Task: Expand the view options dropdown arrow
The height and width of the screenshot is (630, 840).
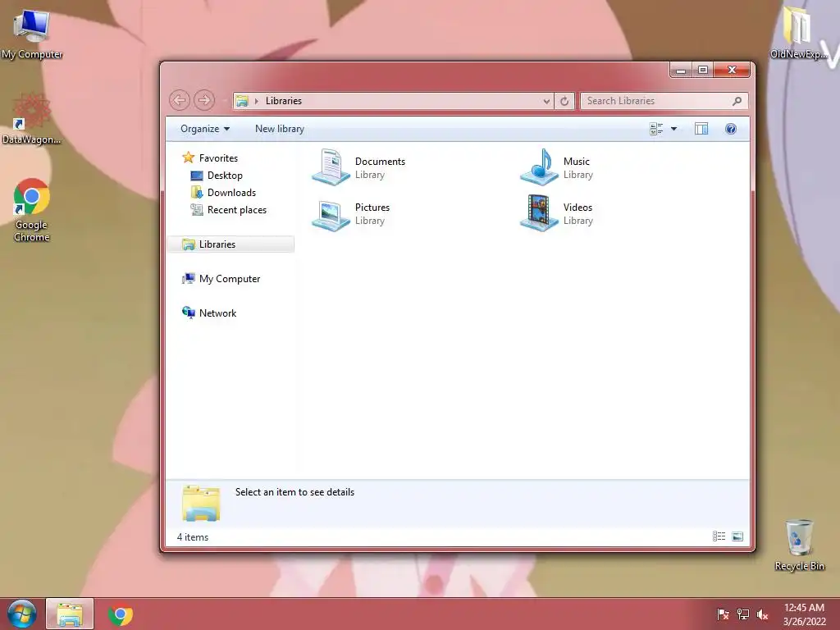Action: [x=674, y=129]
